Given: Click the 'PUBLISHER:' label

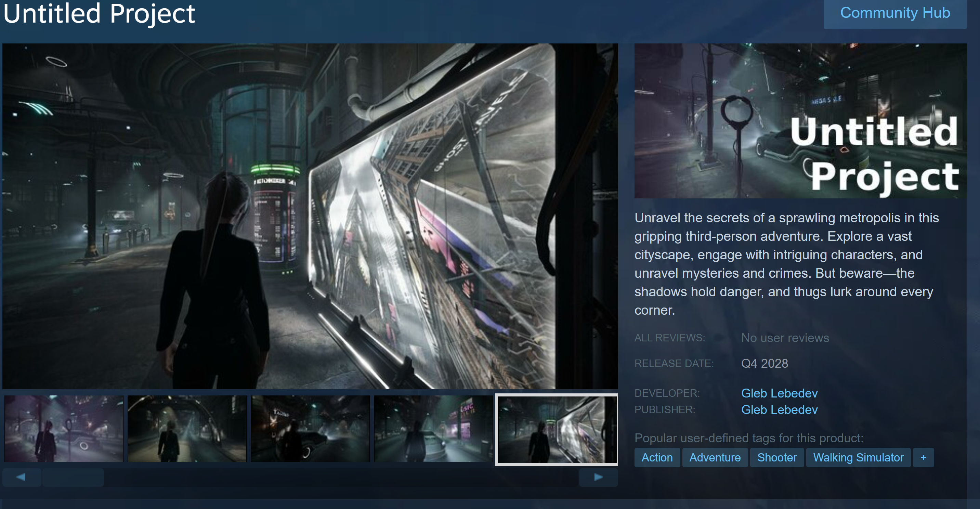Looking at the screenshot, I should point(665,410).
